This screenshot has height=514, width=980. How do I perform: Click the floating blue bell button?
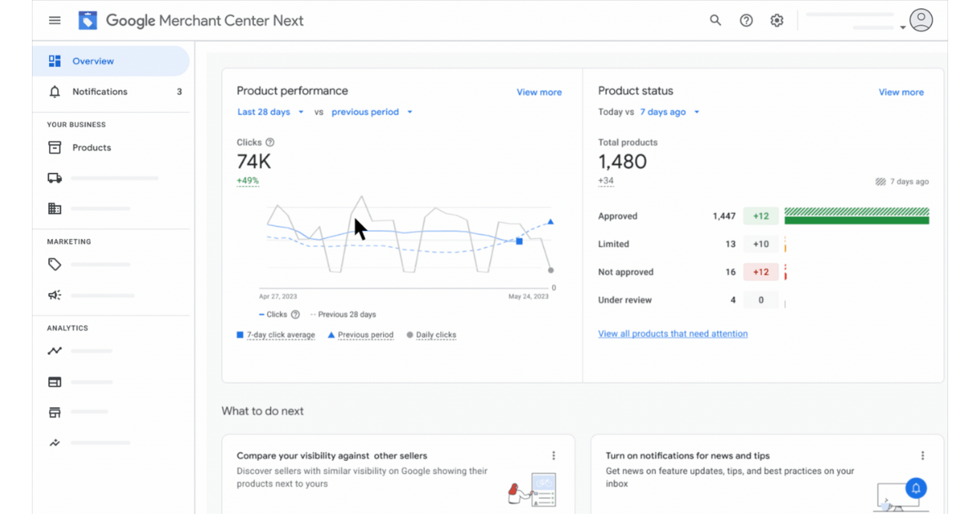point(916,488)
